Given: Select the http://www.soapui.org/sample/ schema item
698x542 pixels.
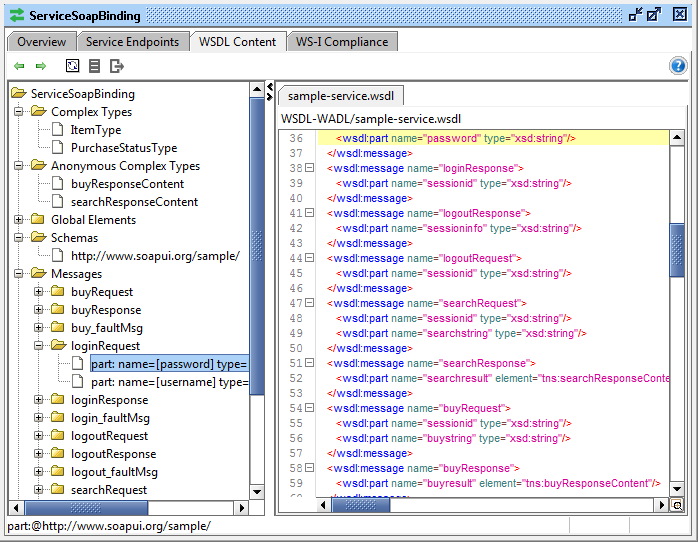Looking at the screenshot, I should coord(155,256).
